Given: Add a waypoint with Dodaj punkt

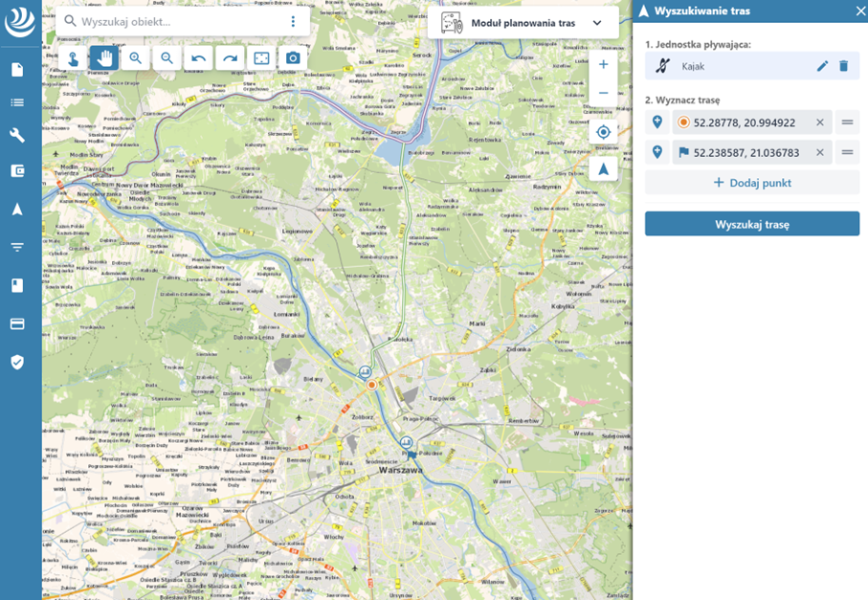Looking at the screenshot, I should [752, 183].
